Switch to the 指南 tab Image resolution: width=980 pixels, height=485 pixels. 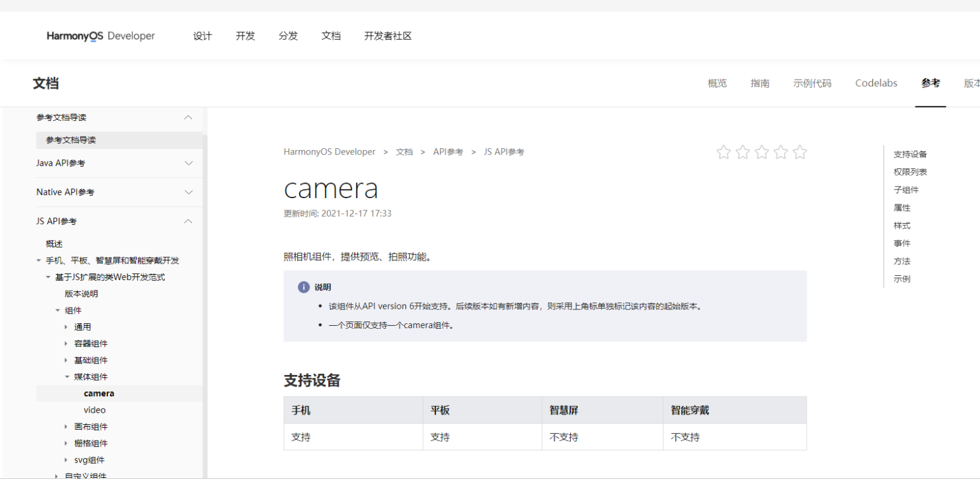(x=760, y=83)
